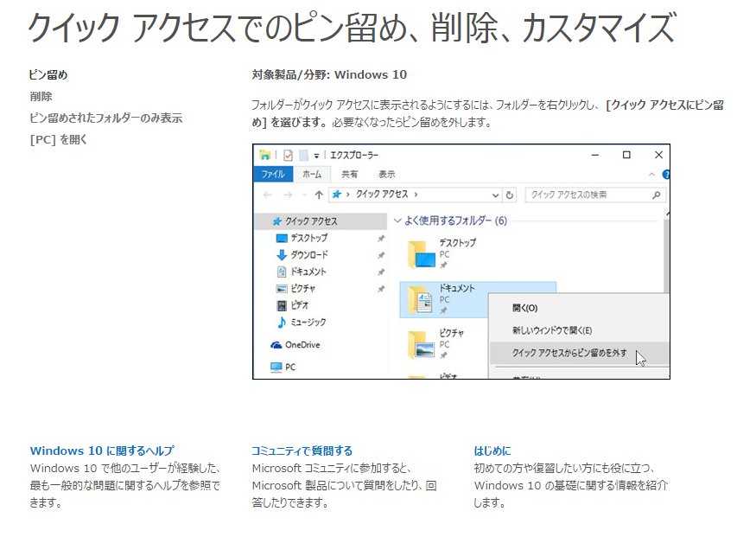Screen dimensions: 756x537
Task: Select the ドキュメント folder icon in content pane
Action: (421, 299)
